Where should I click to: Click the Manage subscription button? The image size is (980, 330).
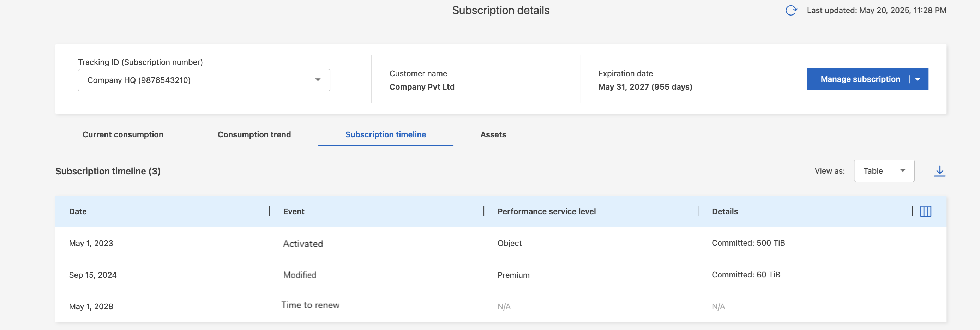tap(860, 79)
